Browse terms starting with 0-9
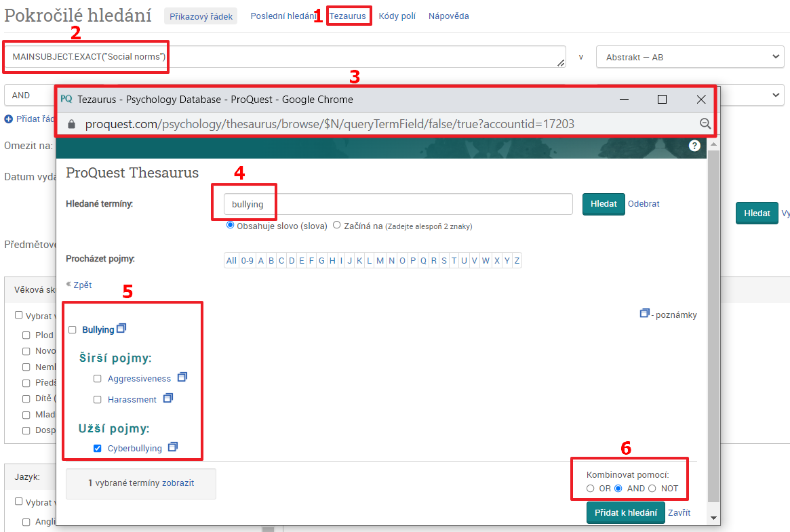Viewport: 790px width, 532px height. pyautogui.click(x=248, y=260)
